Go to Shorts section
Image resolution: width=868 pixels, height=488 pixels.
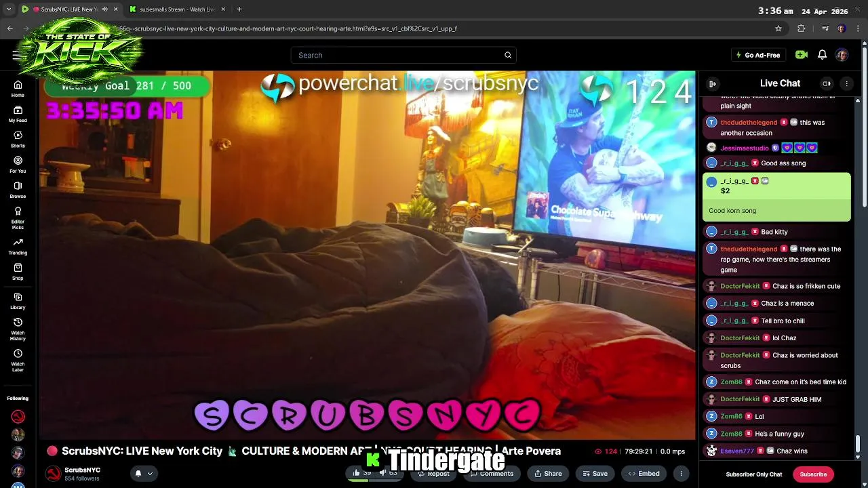(x=18, y=139)
